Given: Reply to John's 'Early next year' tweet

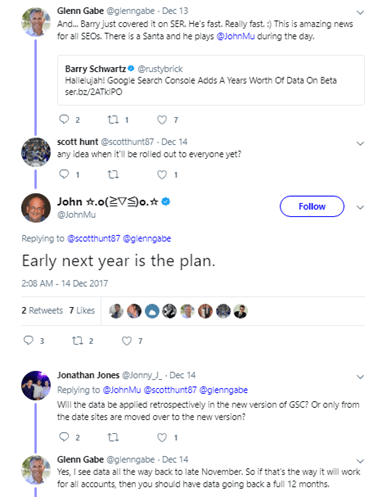Looking at the screenshot, I should (29, 340).
